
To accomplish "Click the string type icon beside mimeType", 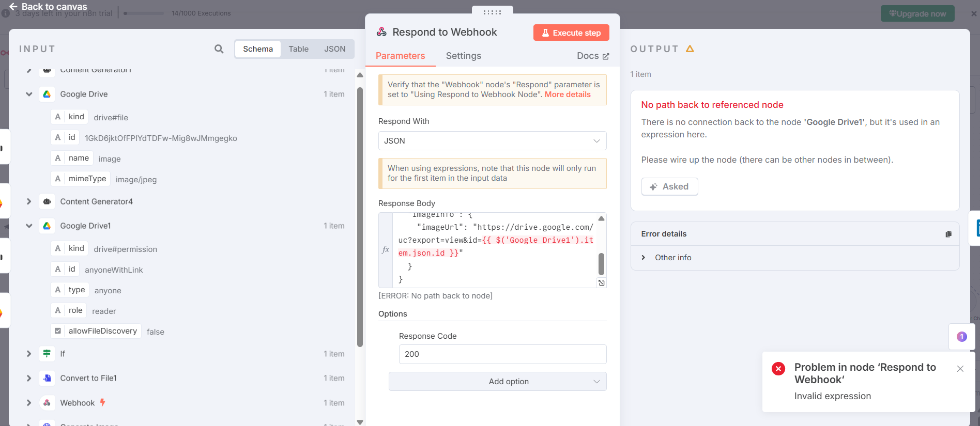I will point(58,179).
